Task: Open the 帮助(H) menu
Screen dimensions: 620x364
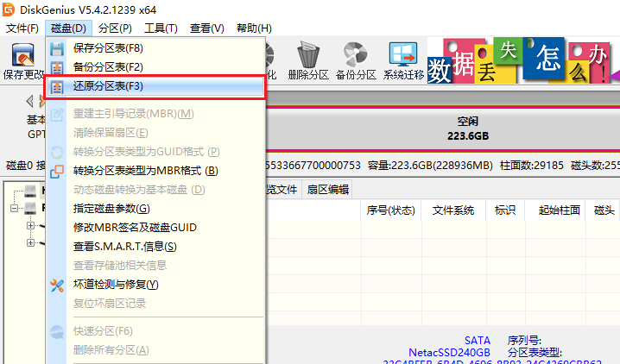Action: [x=254, y=28]
